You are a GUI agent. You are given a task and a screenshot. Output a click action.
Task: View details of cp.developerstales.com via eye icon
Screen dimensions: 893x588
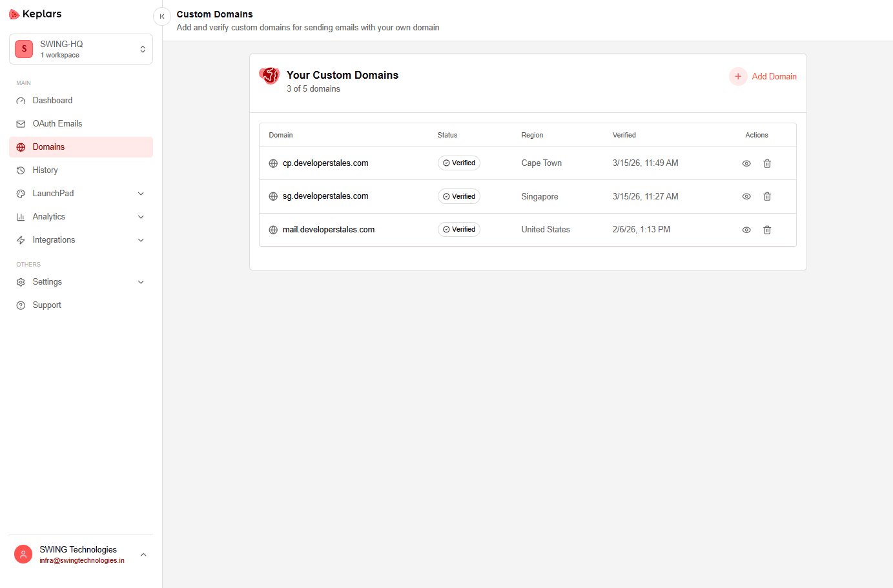coord(746,163)
